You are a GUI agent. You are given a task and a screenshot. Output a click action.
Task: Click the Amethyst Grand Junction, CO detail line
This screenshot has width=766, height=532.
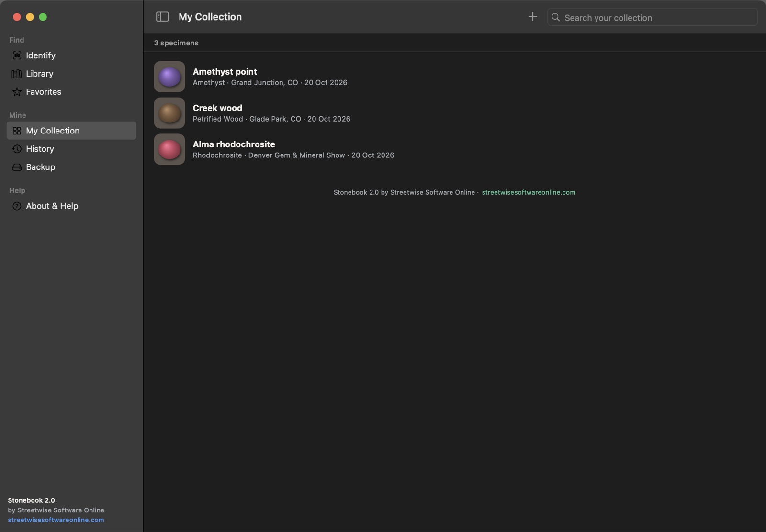click(x=270, y=83)
